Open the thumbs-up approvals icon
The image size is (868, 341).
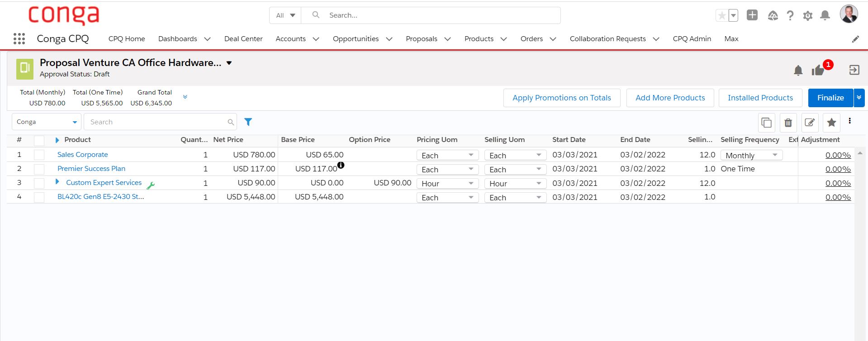click(x=818, y=70)
